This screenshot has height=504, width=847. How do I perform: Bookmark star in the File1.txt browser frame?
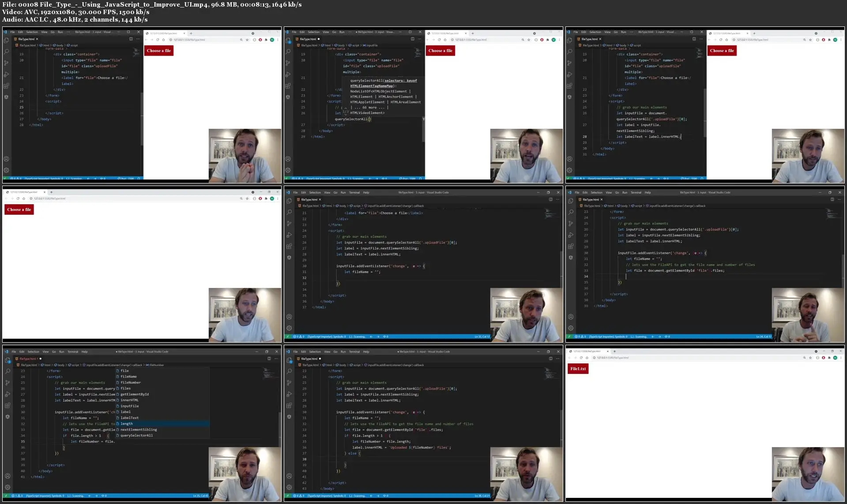point(810,358)
